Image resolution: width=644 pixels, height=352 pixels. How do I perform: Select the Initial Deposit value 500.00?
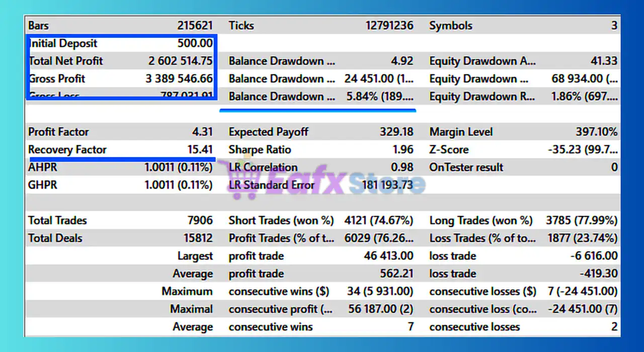click(x=121, y=43)
